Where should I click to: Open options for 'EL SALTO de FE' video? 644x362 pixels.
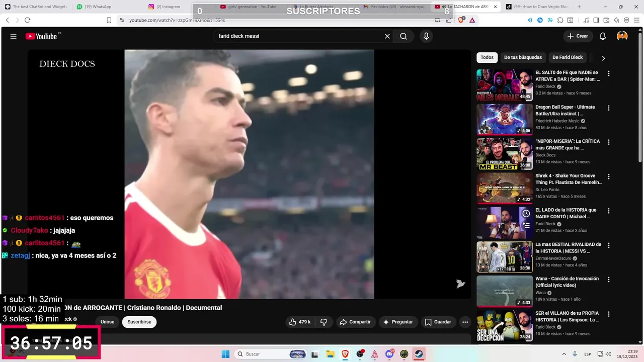[609, 73]
